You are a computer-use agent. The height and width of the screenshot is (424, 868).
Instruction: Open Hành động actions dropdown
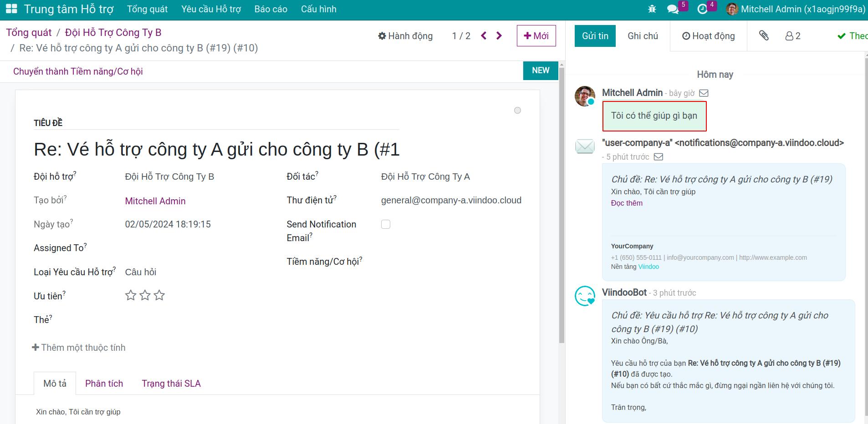[405, 36]
